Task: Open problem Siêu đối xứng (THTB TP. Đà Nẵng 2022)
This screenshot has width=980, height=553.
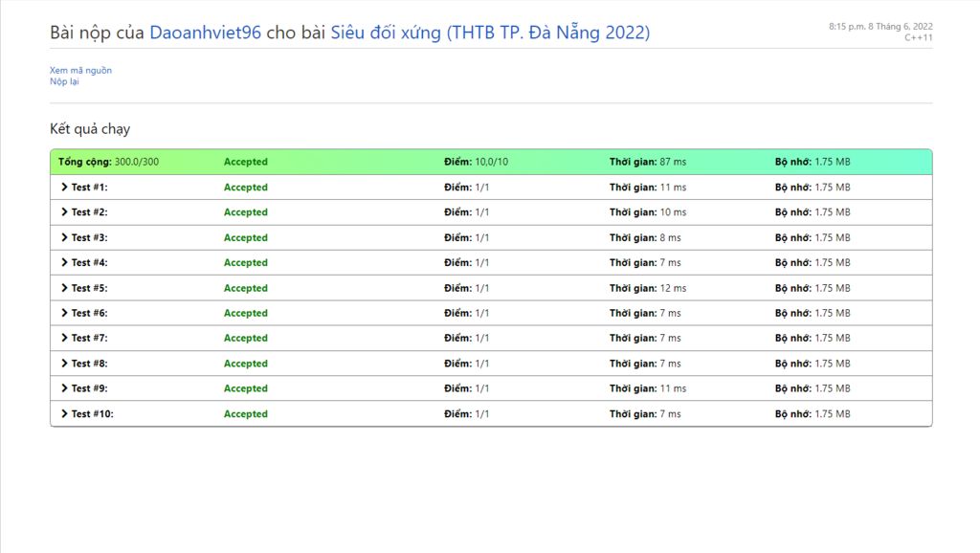Action: pyautogui.click(x=490, y=33)
